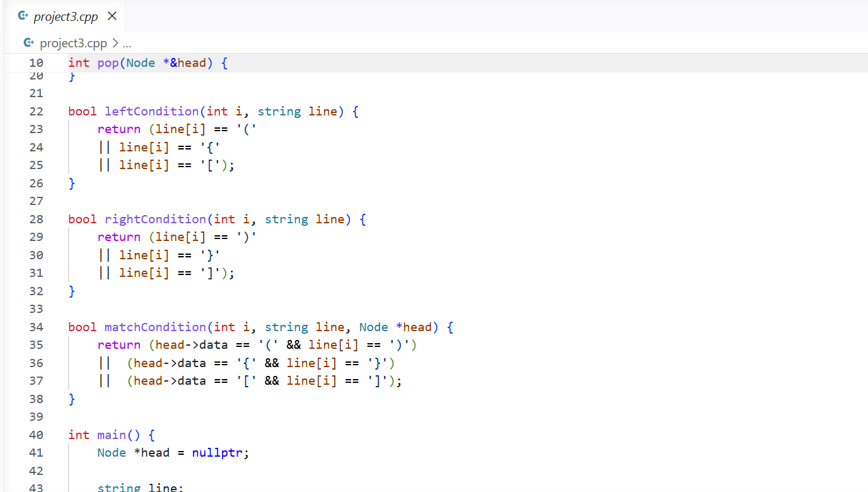Click the matchCondition function name
The height and width of the screenshot is (492, 868).
[156, 327]
